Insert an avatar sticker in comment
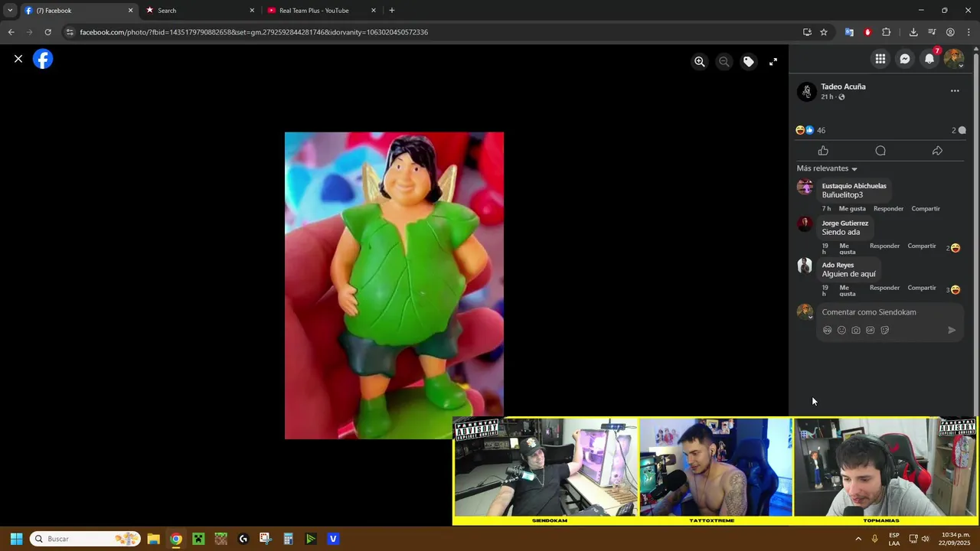The height and width of the screenshot is (551, 980). [827, 331]
